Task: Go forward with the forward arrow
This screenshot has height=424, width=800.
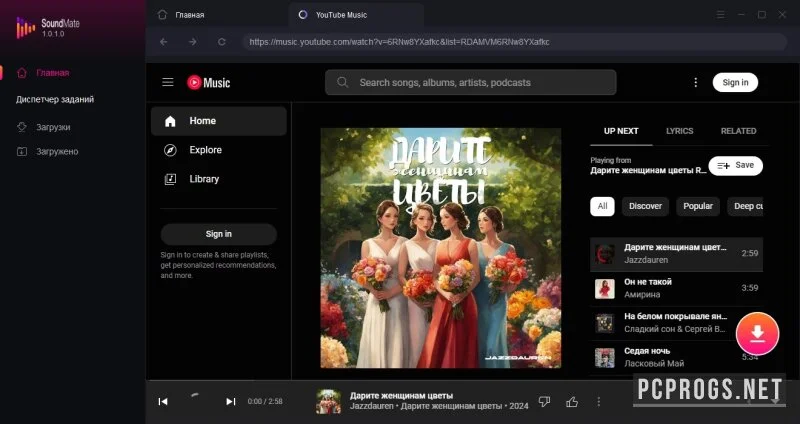Action: pyautogui.click(x=192, y=42)
